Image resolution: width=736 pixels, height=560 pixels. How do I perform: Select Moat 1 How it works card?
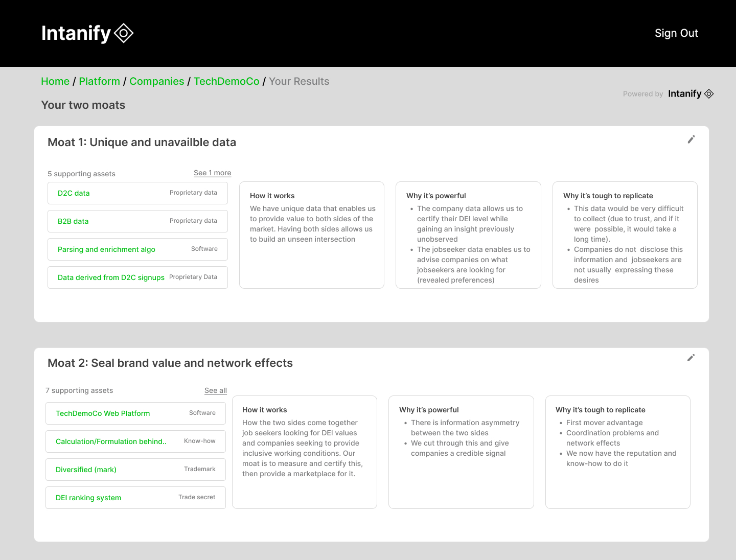pos(312,235)
